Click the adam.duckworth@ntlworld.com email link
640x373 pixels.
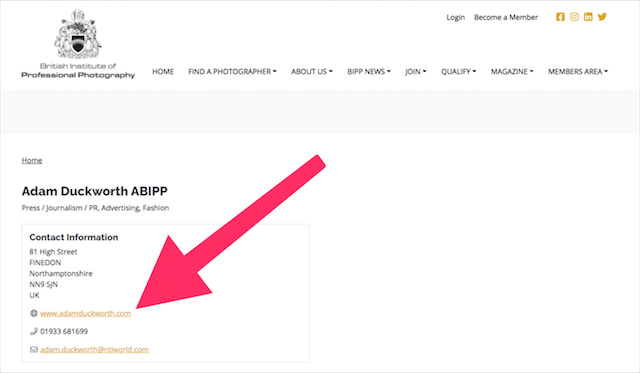click(x=94, y=349)
